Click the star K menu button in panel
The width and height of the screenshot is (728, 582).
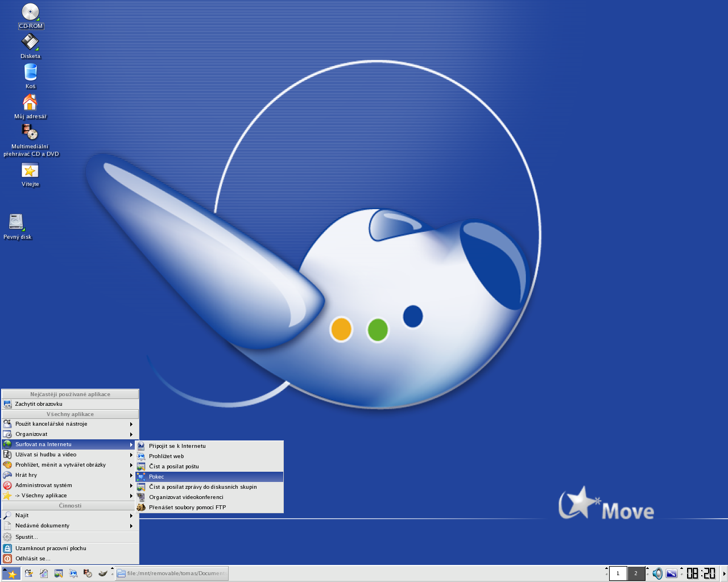[x=11, y=573]
